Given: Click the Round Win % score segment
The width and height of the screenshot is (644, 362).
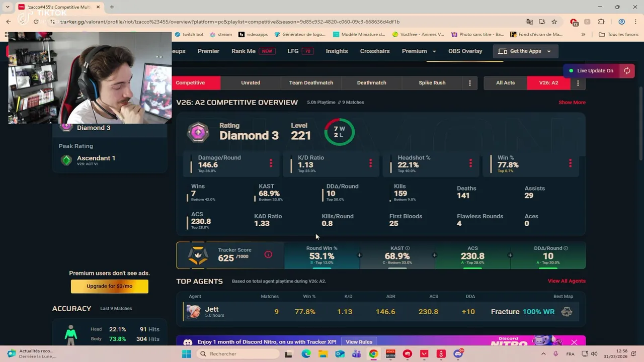Looking at the screenshot, I should [x=322, y=255].
